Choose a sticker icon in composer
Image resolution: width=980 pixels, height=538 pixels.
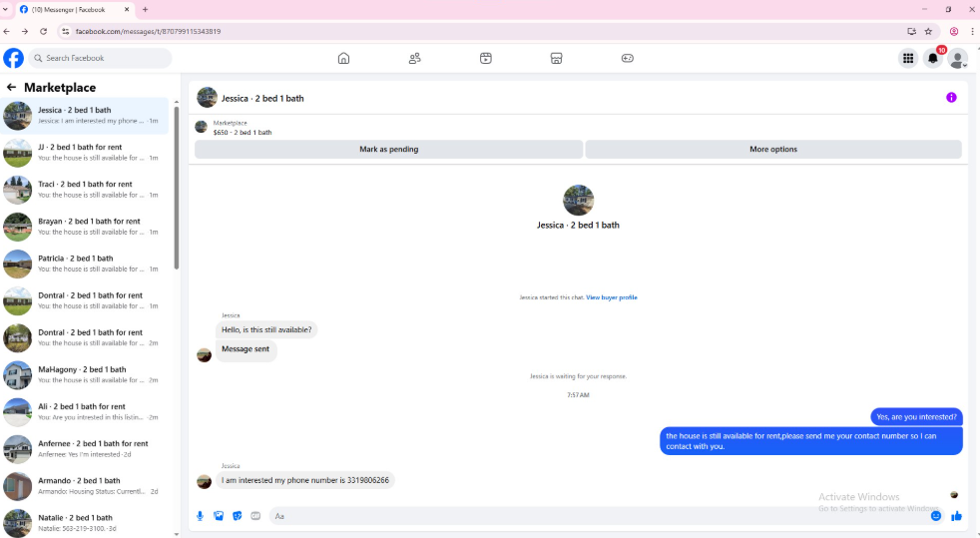pyautogui.click(x=237, y=515)
